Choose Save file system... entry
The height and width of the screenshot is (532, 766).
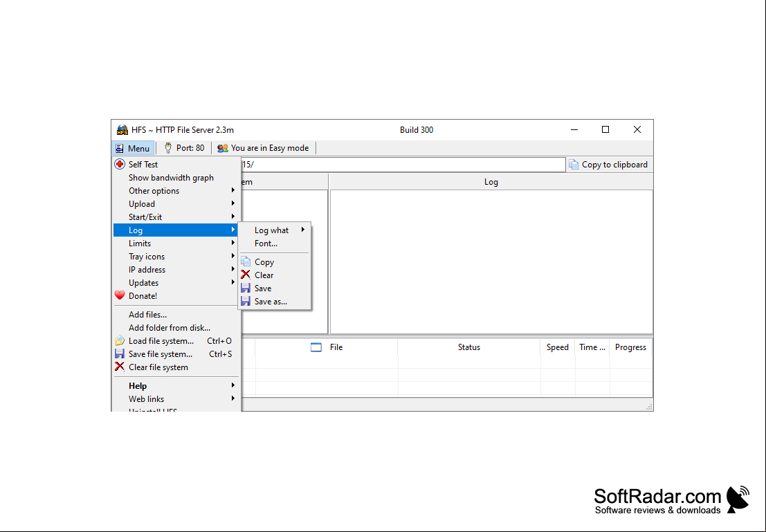(176, 354)
